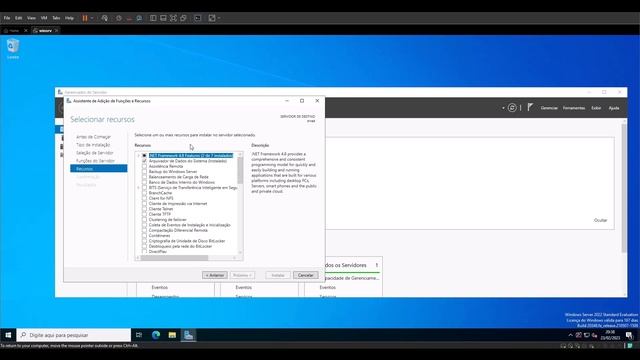Click the stretch guest display toolbar icon
The image size is (640, 360).
click(x=212, y=18)
